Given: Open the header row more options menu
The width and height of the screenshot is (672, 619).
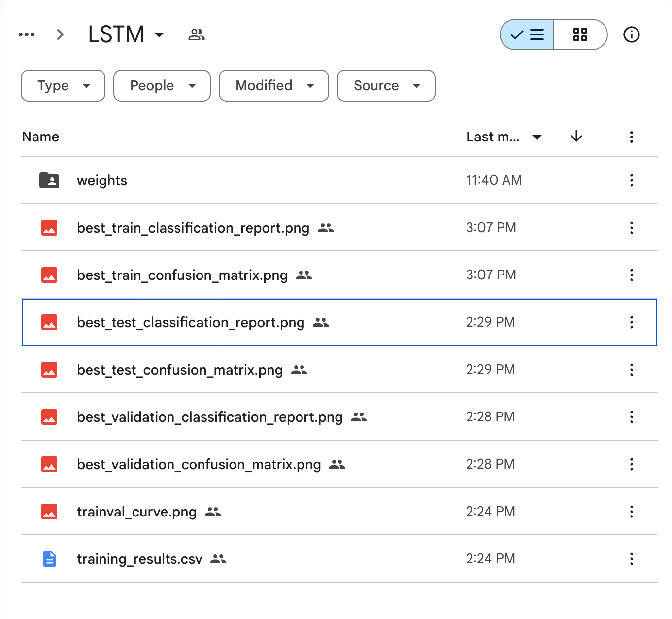Looking at the screenshot, I should tap(631, 137).
